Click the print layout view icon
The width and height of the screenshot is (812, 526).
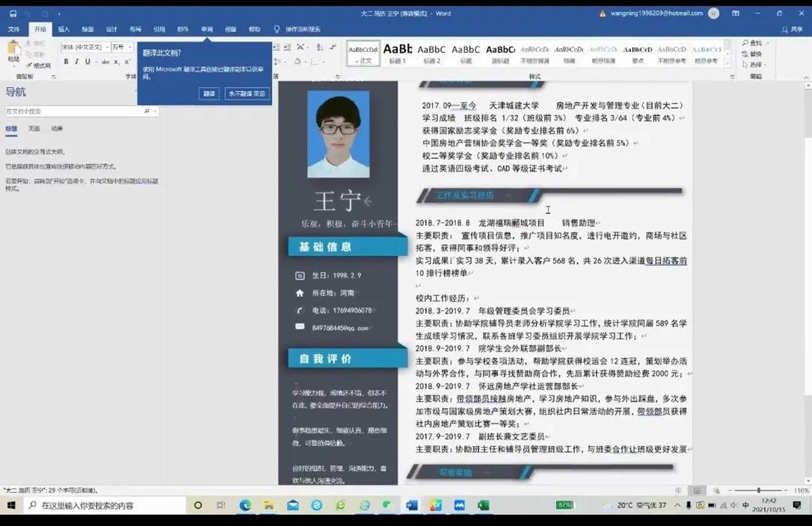(697, 490)
